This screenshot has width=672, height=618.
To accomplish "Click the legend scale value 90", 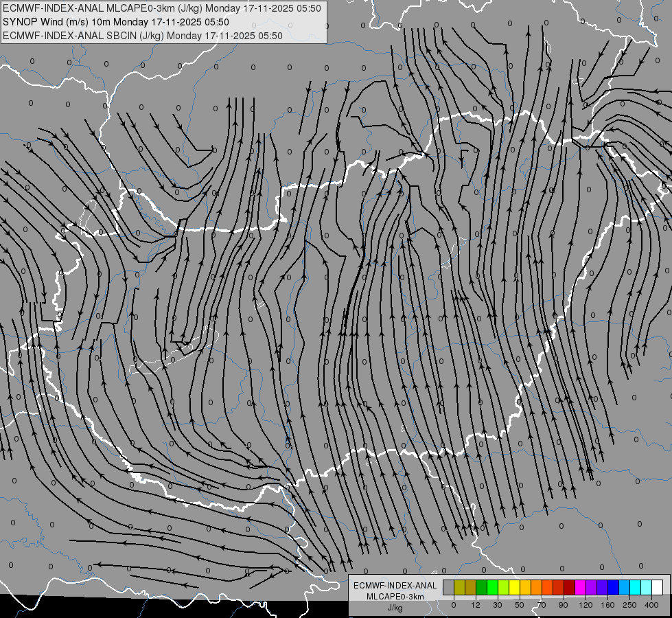I will (x=563, y=605).
